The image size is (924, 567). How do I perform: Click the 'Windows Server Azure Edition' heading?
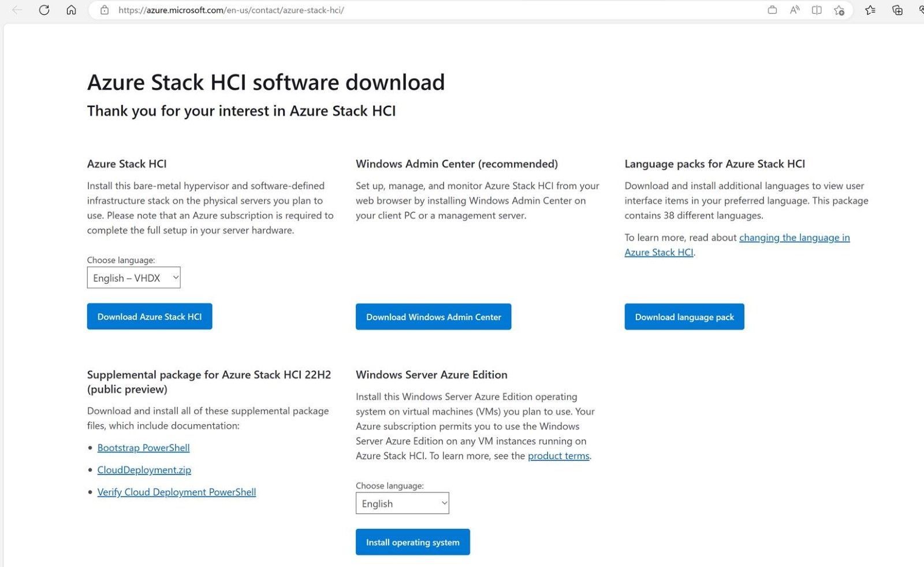point(431,375)
